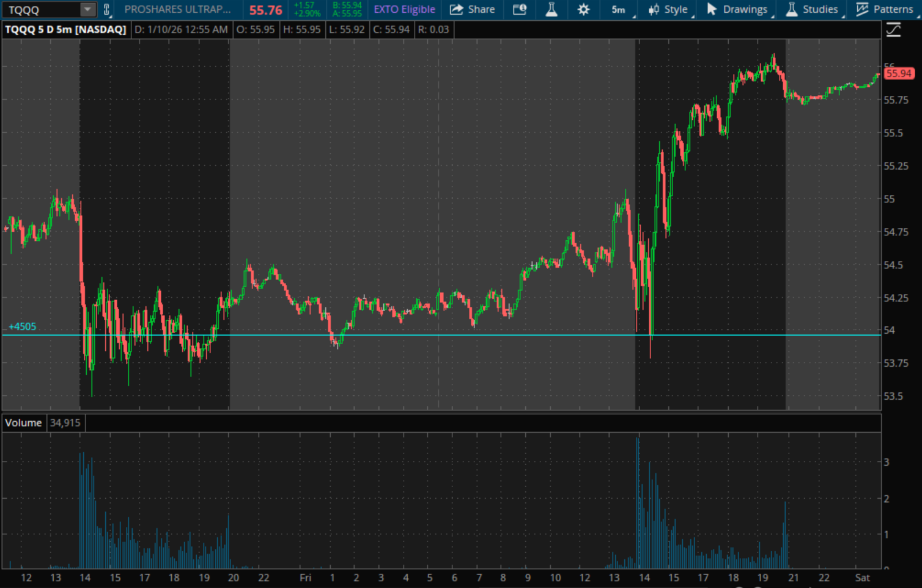Image resolution: width=922 pixels, height=588 pixels.
Task: Click the chart line icon at the top right
Action: click(x=894, y=29)
